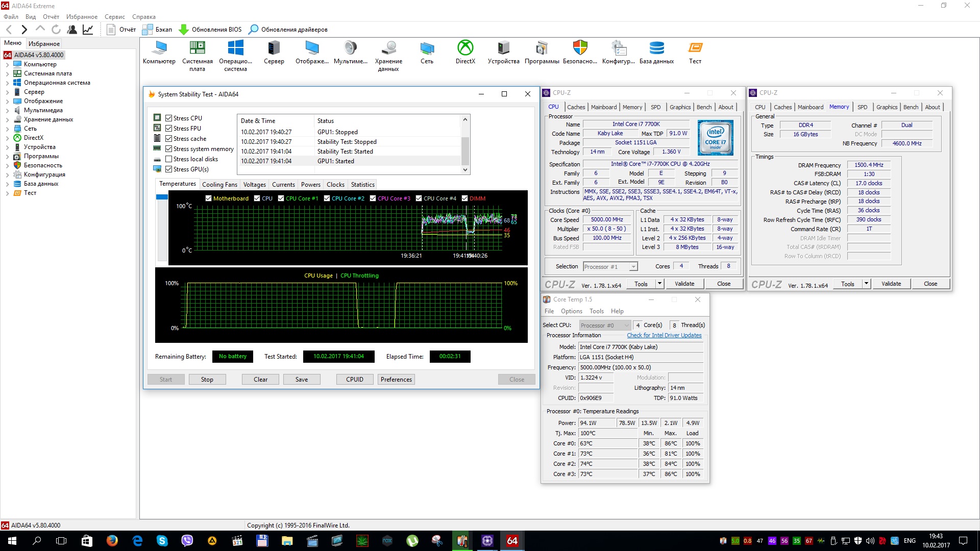Open the Tools dropdown arrow in the CPU-Z CPU window

pos(659,284)
